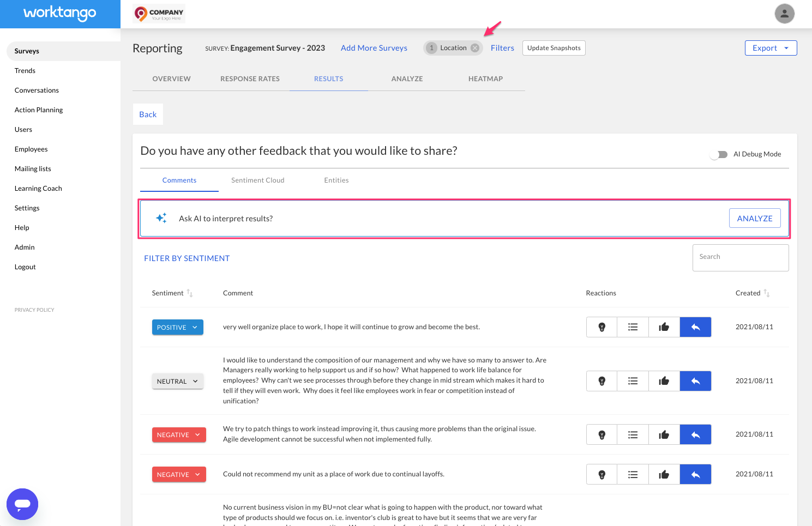Expand the Export dropdown menu

click(771, 48)
